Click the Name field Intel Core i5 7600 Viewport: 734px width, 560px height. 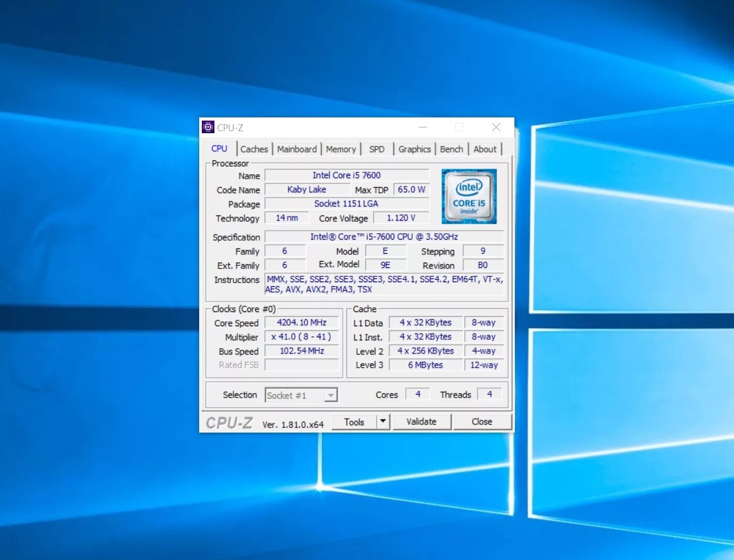click(347, 175)
